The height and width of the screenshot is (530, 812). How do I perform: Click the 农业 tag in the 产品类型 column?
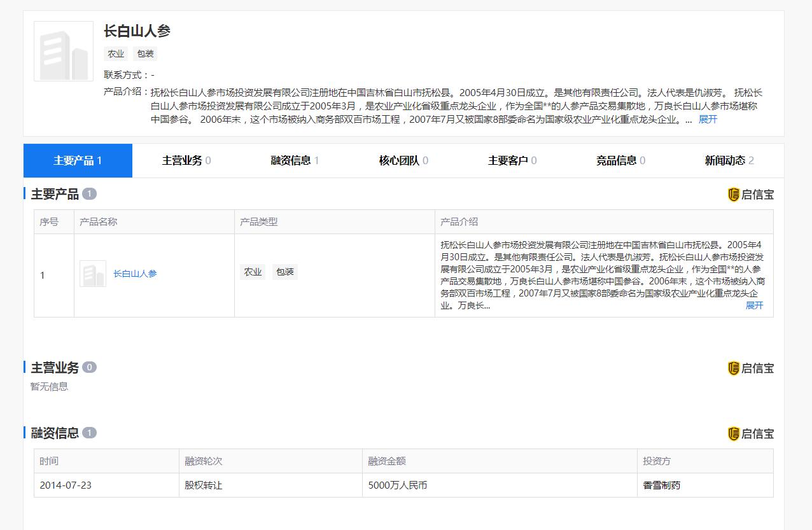253,272
